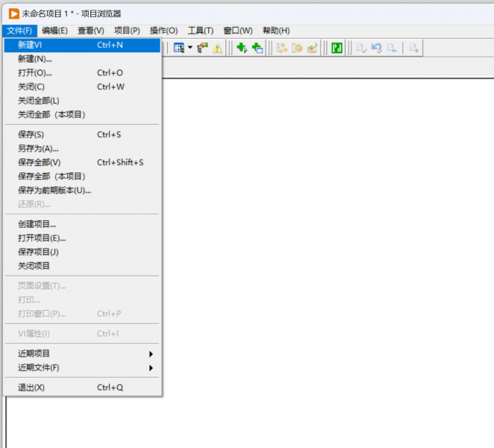Click the project view filter icon
This screenshot has height=448, width=494.
click(x=178, y=48)
